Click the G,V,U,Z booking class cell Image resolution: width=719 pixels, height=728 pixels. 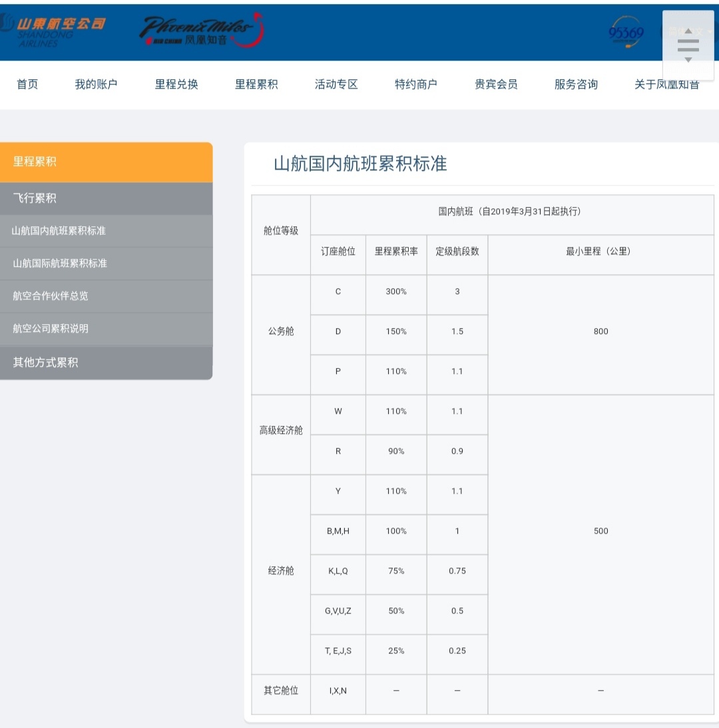click(338, 614)
